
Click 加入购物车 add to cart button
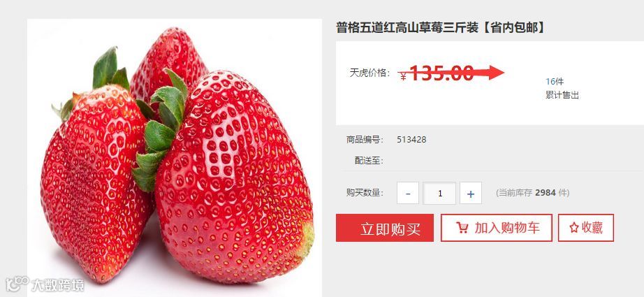(x=497, y=228)
